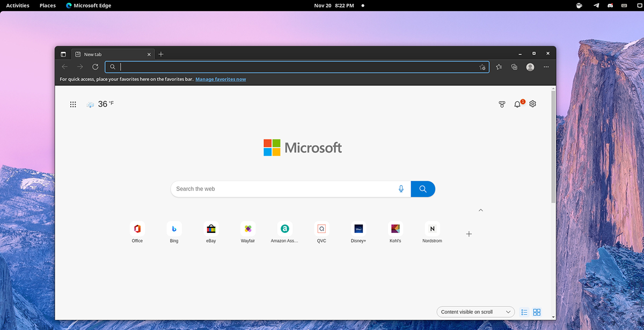The image size is (644, 330).
Task: Open the notifications bell
Action: pos(517,104)
